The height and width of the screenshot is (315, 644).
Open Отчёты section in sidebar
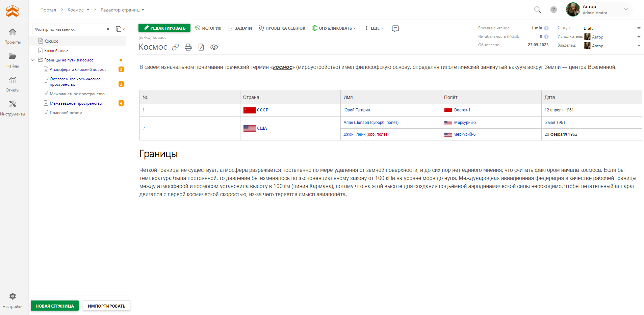point(12,84)
